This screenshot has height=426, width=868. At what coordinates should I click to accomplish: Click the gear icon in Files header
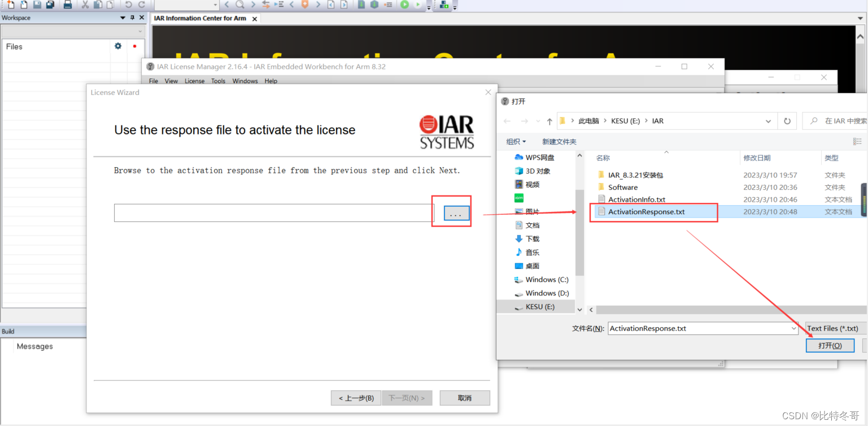(118, 46)
